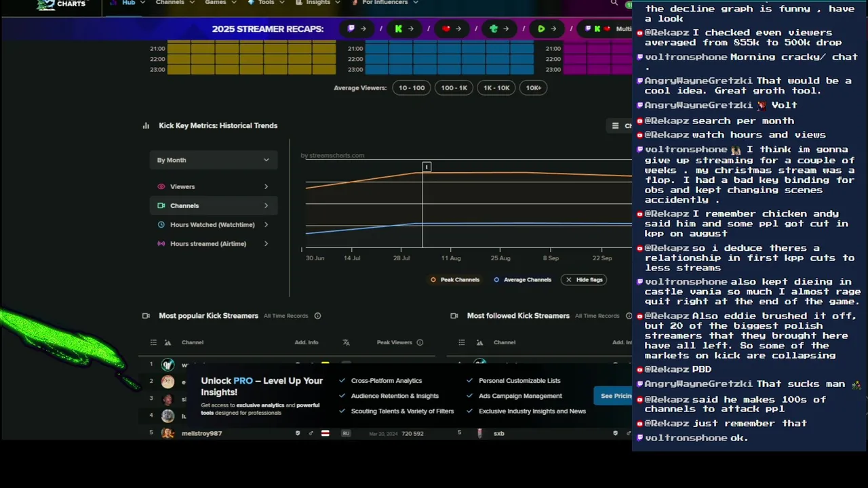Image resolution: width=868 pixels, height=488 pixels.
Task: Click the language translate icon in table header
Action: [x=346, y=342]
